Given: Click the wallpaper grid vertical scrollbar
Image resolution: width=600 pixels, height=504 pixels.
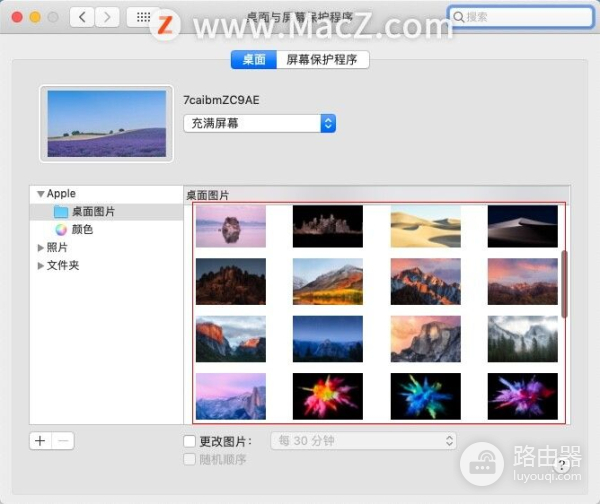Looking at the screenshot, I should click(x=564, y=284).
